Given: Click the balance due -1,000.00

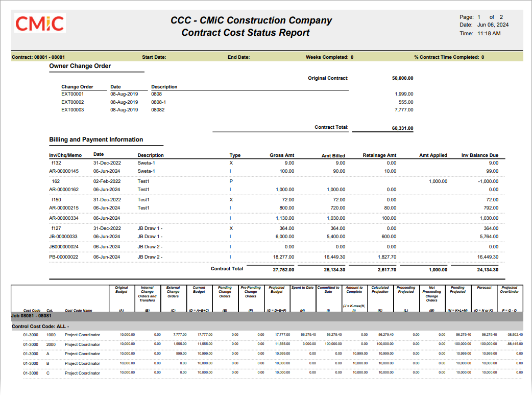Looking at the screenshot, I should coord(488,181).
